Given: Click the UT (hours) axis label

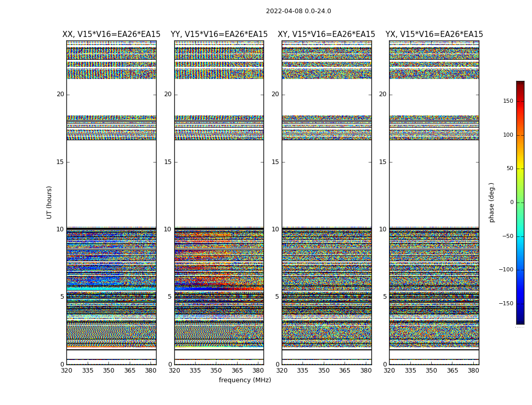Looking at the screenshot, I should [x=49, y=202].
